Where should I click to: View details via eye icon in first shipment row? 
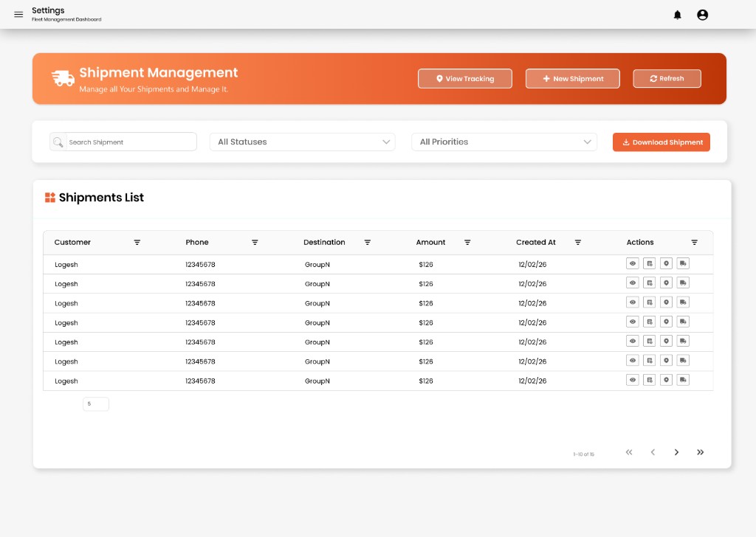coord(633,263)
